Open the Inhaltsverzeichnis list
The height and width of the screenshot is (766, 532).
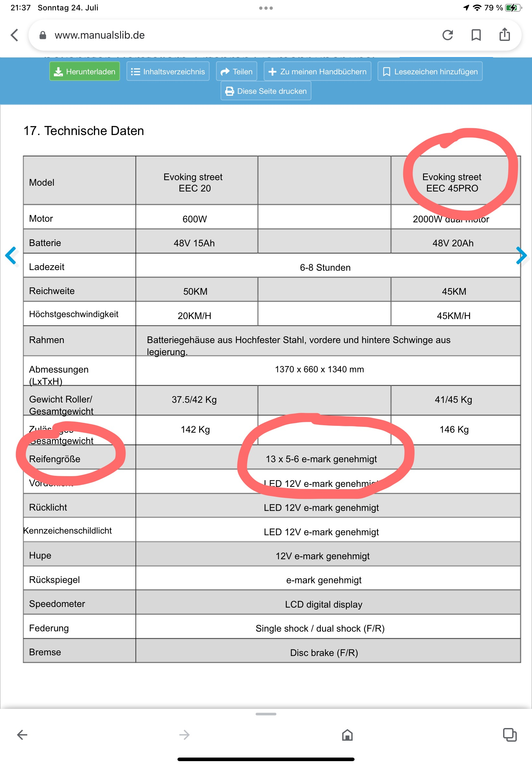click(x=168, y=71)
